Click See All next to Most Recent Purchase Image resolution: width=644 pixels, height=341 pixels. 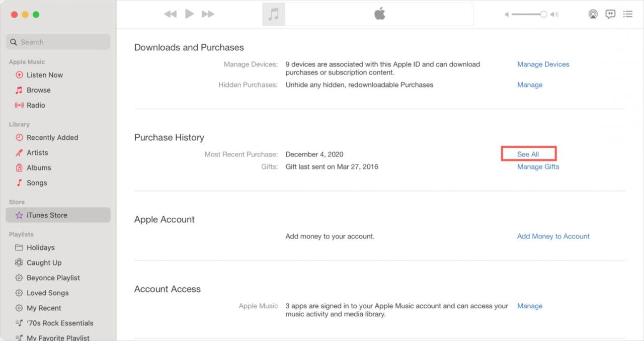(528, 154)
